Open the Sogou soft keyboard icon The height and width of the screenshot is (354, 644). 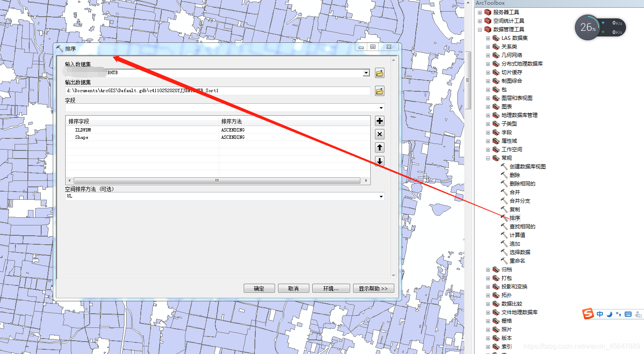[x=628, y=314]
